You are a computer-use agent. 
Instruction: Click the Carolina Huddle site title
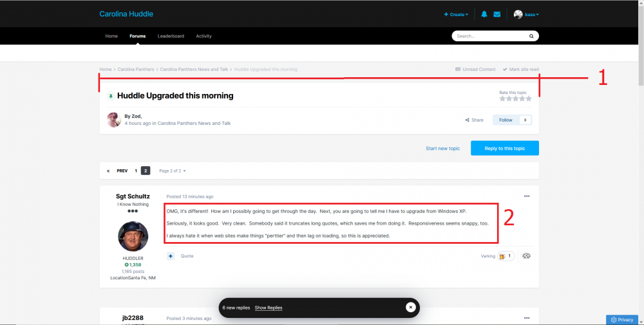click(x=126, y=14)
